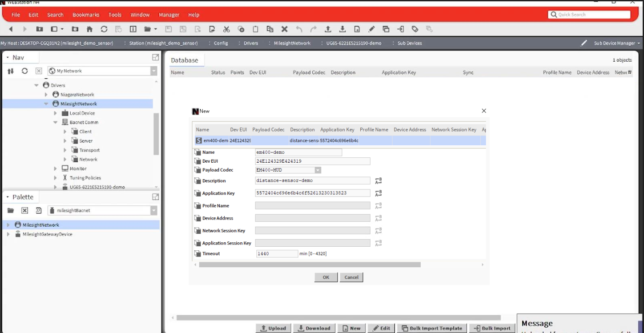Click the refresh icon in Nav panel
Image resolution: width=644 pixels, height=333 pixels.
25,71
